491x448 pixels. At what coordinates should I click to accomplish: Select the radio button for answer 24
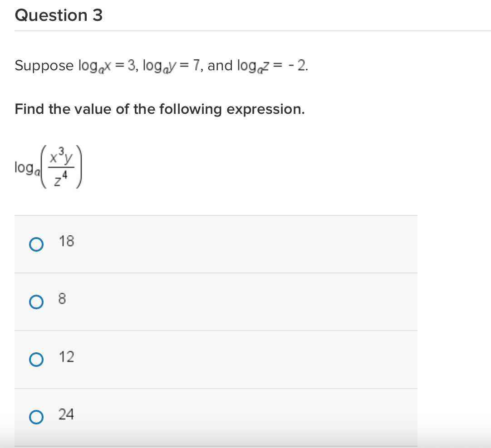click(36, 416)
